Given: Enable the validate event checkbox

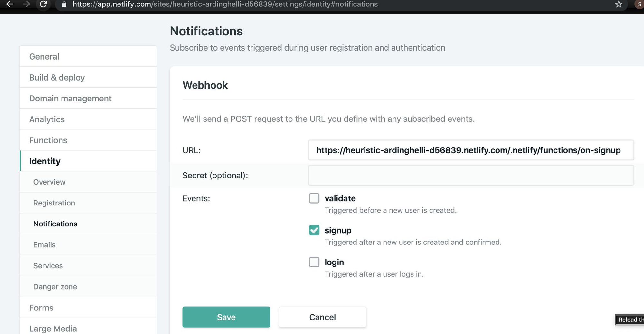Looking at the screenshot, I should click(314, 198).
